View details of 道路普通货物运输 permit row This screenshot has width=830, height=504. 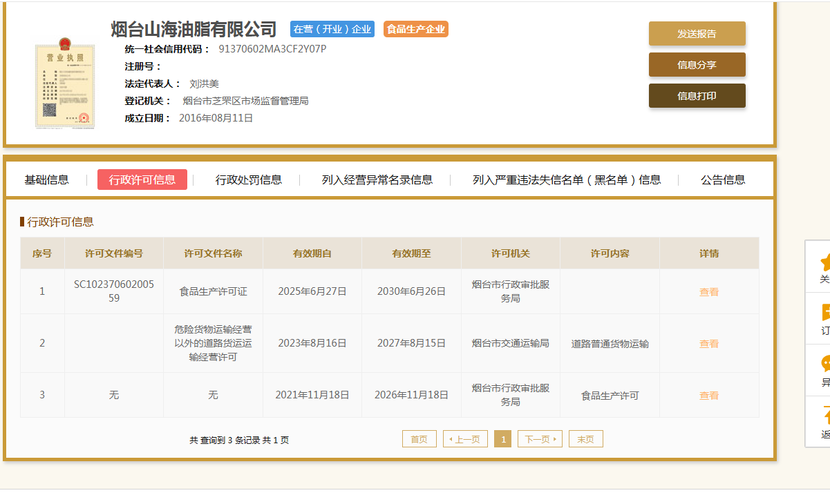709,344
